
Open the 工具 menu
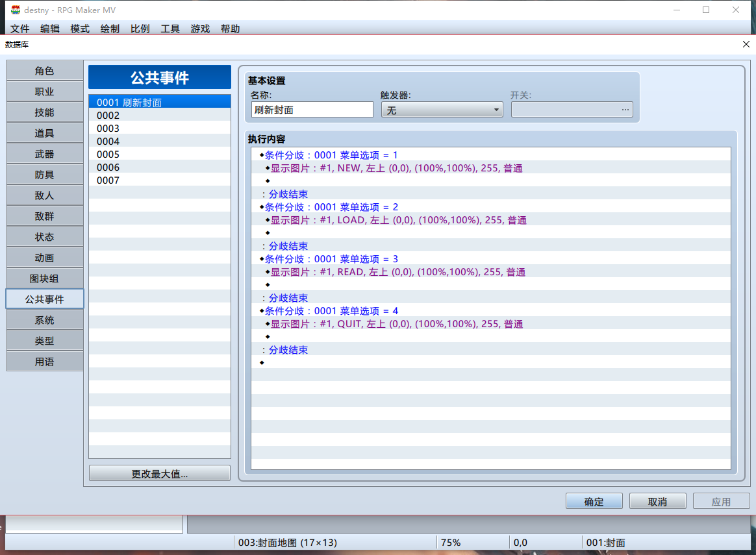[170, 29]
